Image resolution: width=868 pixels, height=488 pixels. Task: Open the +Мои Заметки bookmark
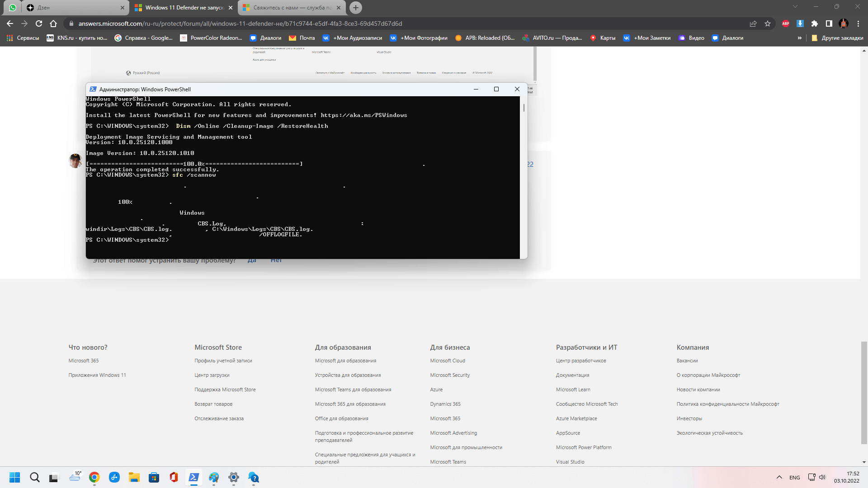[647, 38]
